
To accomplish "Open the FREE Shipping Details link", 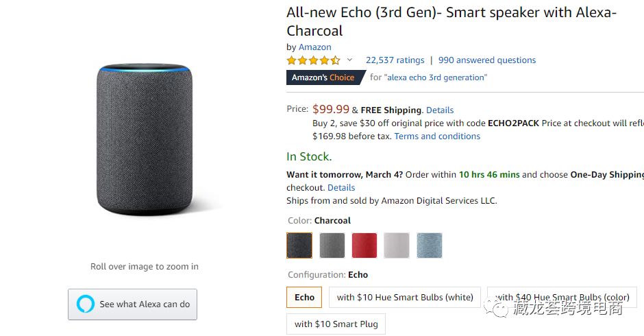I will (440, 110).
